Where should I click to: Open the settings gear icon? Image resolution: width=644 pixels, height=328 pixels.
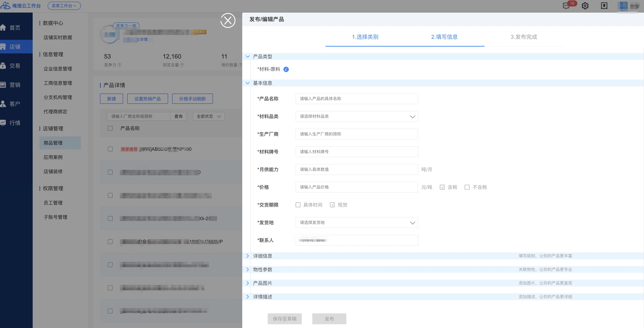[585, 6]
